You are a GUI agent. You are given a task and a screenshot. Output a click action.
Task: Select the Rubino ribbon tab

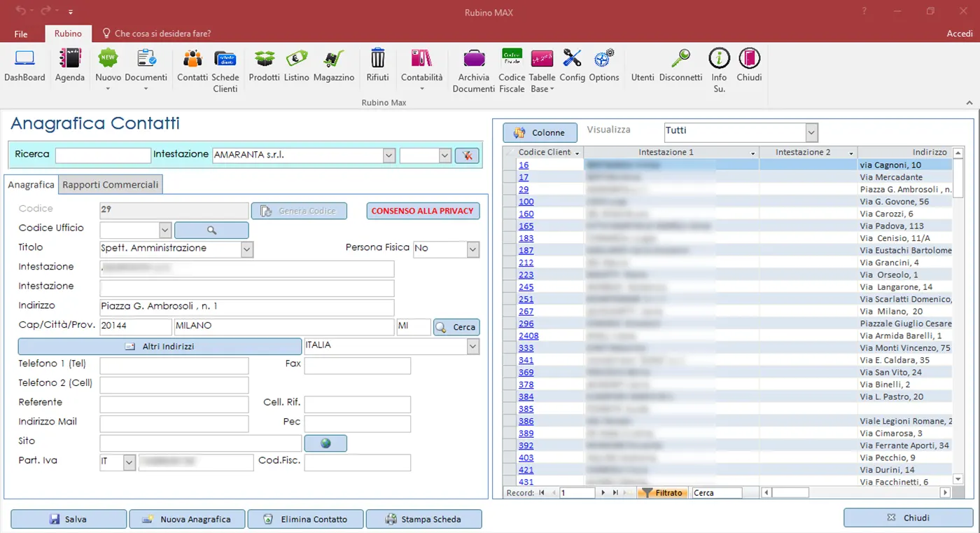click(68, 34)
